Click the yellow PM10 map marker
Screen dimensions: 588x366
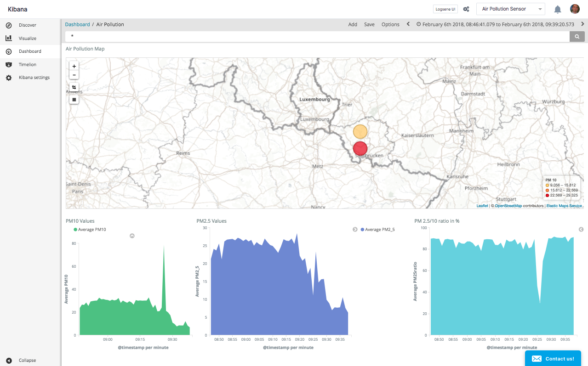tap(360, 132)
